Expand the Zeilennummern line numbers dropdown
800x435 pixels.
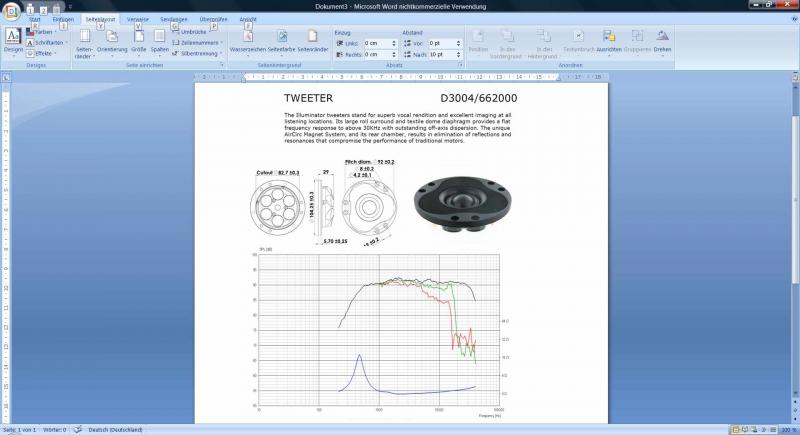pos(197,43)
